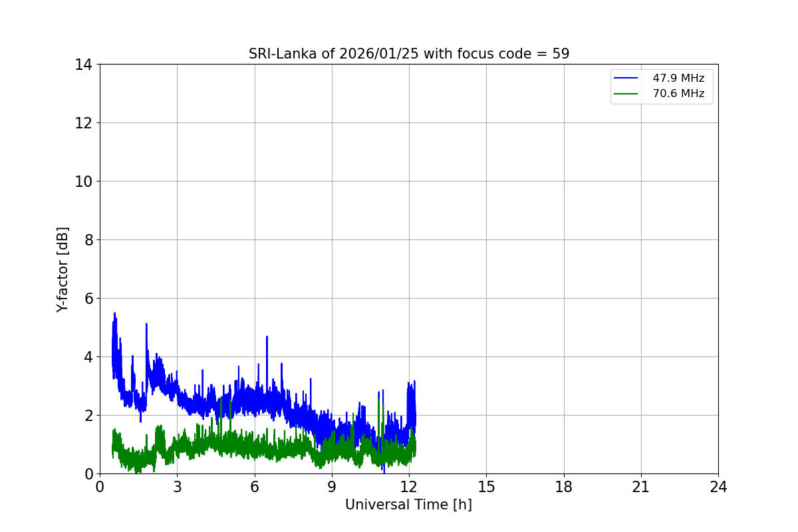The image size is (798, 532).
Task: Click x-axis tick label 15
Action: [486, 487]
